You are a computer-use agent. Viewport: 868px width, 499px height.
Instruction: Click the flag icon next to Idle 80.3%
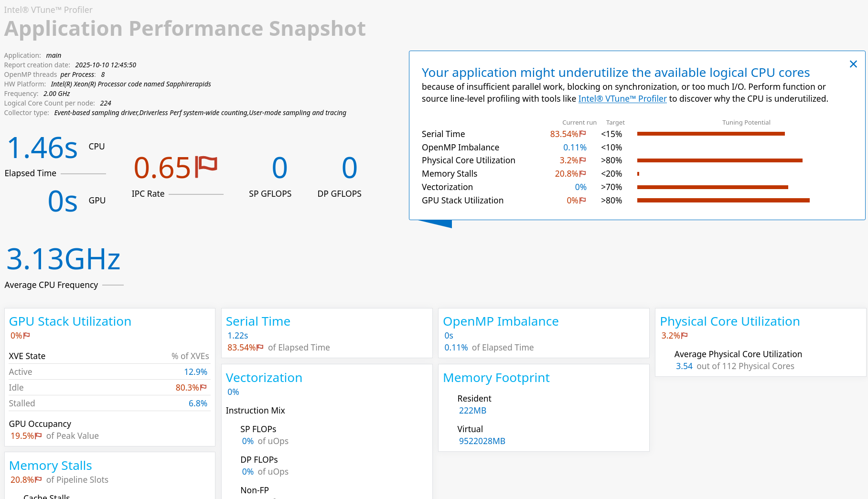point(204,387)
